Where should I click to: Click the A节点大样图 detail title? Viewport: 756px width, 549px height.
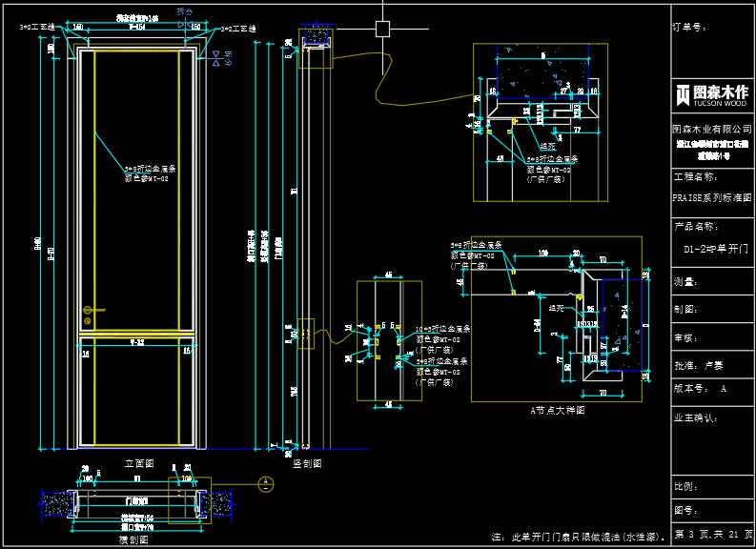click(x=557, y=410)
